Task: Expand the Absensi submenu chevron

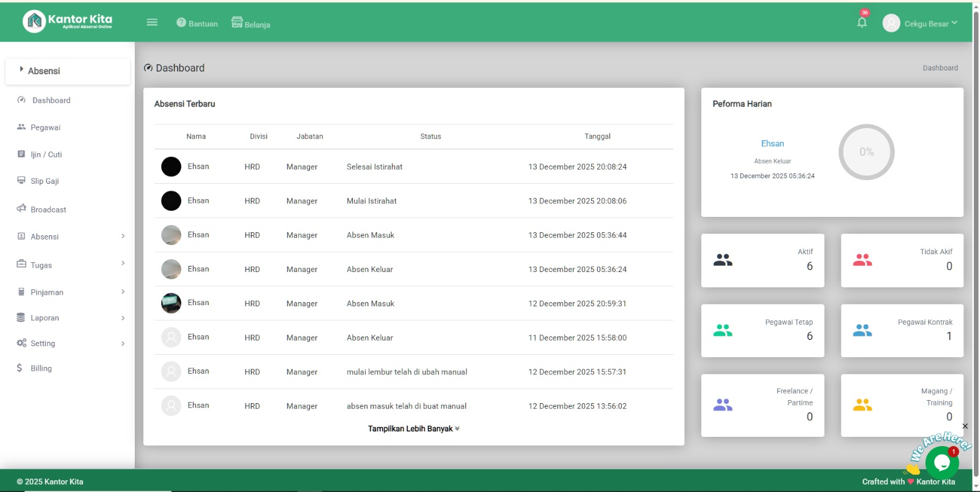Action: (123, 236)
